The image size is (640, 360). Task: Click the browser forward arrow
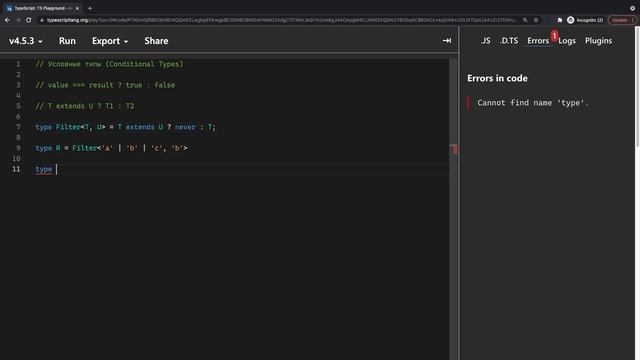(18, 20)
